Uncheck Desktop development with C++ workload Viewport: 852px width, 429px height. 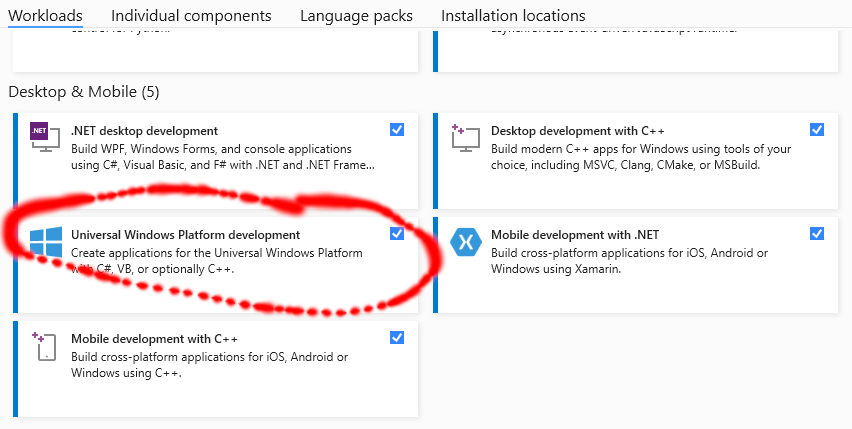click(817, 130)
